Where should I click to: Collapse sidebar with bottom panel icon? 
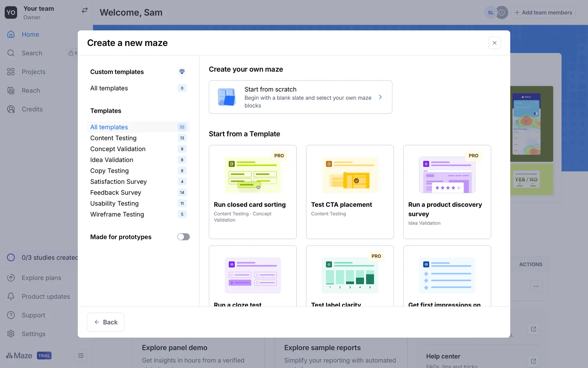(81, 355)
